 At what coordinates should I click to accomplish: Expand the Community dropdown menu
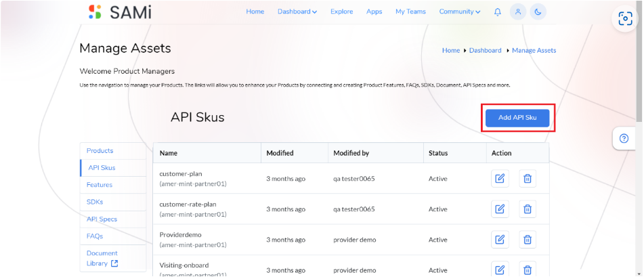tap(460, 12)
